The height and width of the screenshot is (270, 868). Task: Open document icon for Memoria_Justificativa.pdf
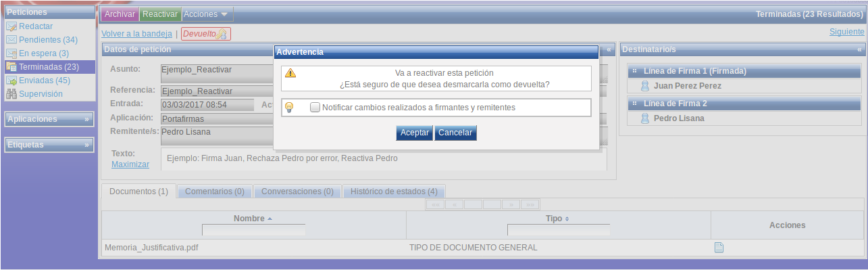tap(719, 247)
